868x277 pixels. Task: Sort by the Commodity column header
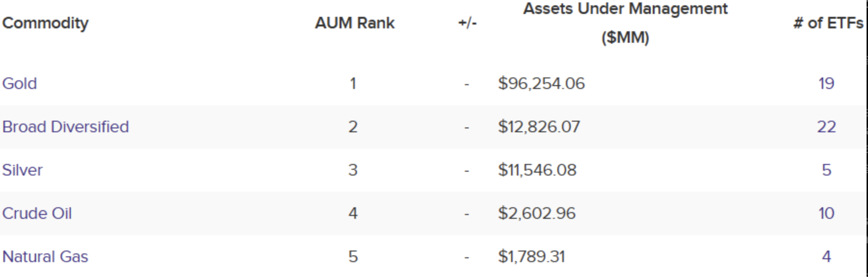click(45, 23)
